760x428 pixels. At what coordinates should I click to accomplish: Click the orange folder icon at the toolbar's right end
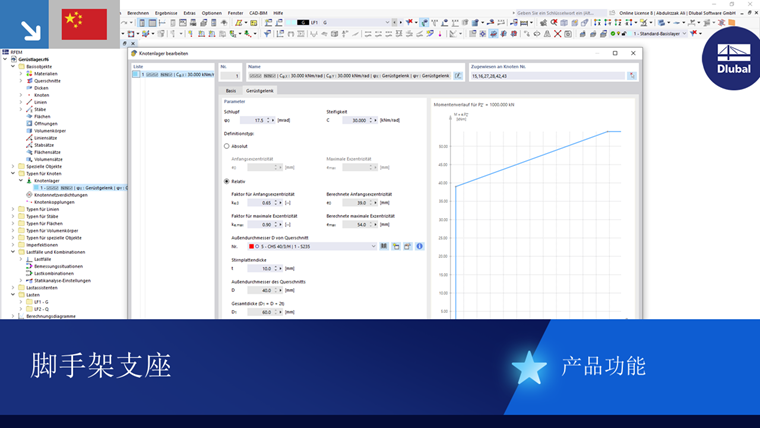pos(731,22)
